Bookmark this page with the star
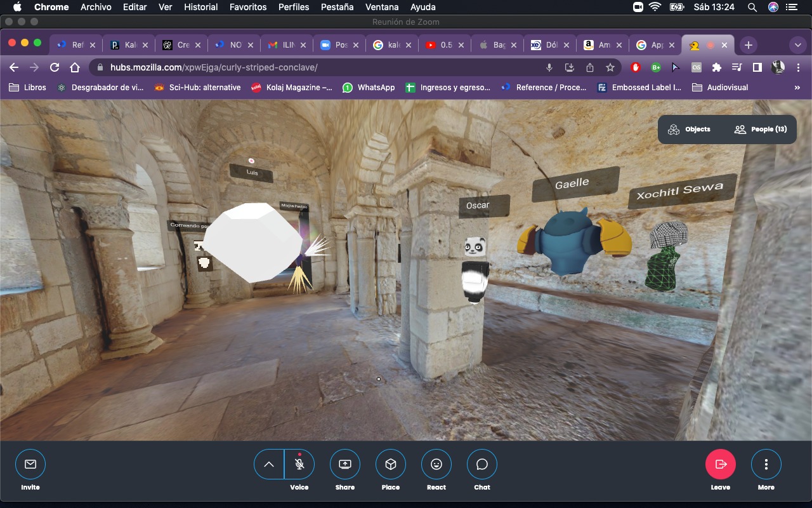The image size is (812, 508). tap(610, 67)
